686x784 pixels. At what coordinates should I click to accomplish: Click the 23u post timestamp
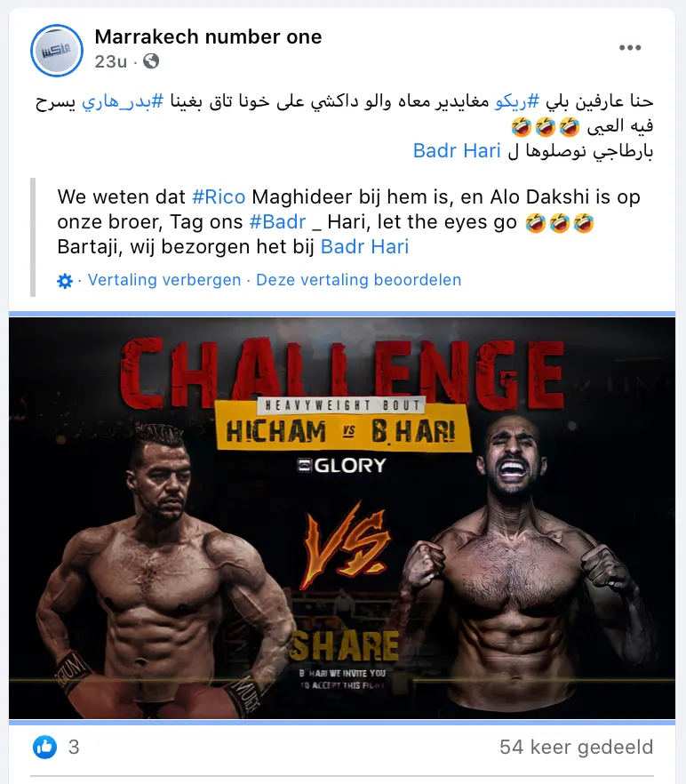coord(110,61)
